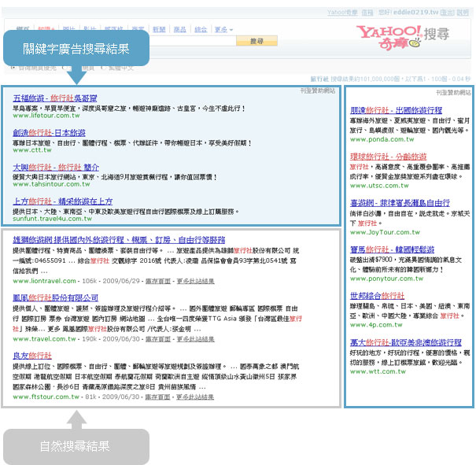Image resolution: width=476 pixels, height=465 pixels.
Task: Open 庫存頁面 for the ftstour.com.tw result
Action: click(157, 397)
